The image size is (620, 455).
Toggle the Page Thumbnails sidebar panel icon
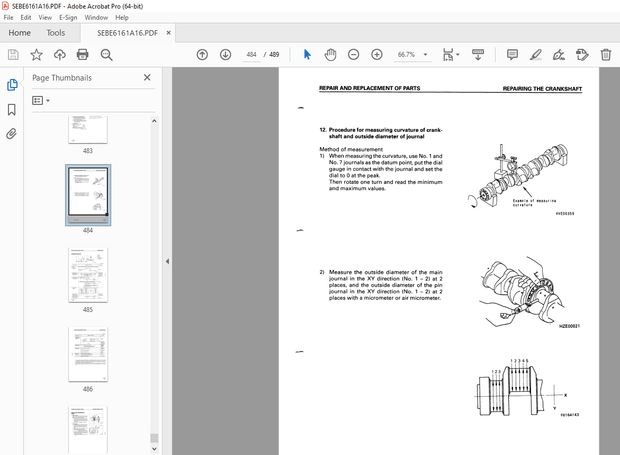point(12,85)
